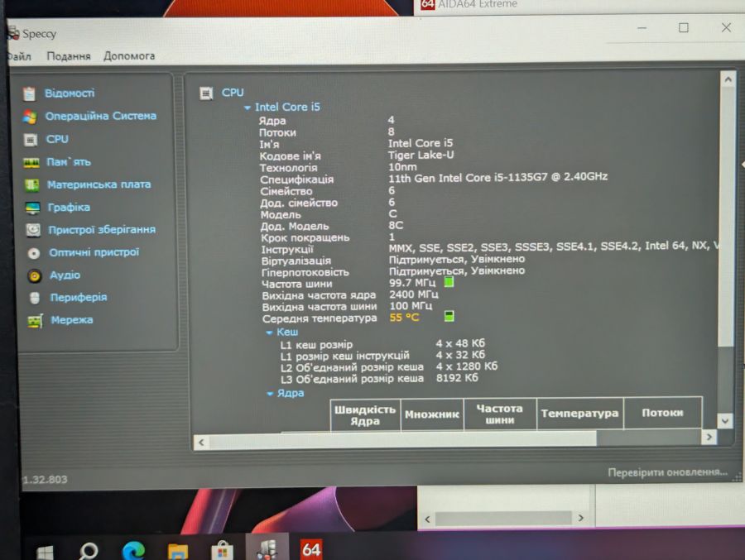Click the Аудіо speaker icon
Viewport: 745px width, 560px height.
[34, 275]
